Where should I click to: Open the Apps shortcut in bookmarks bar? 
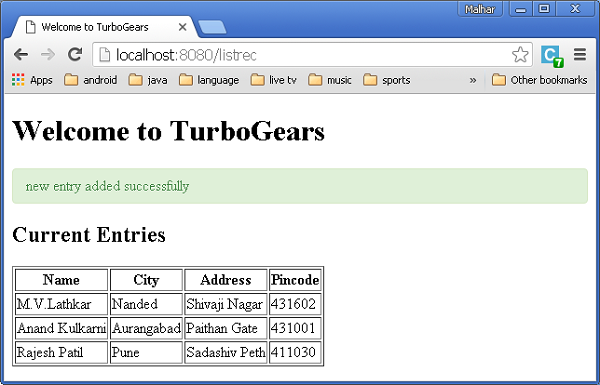point(32,80)
